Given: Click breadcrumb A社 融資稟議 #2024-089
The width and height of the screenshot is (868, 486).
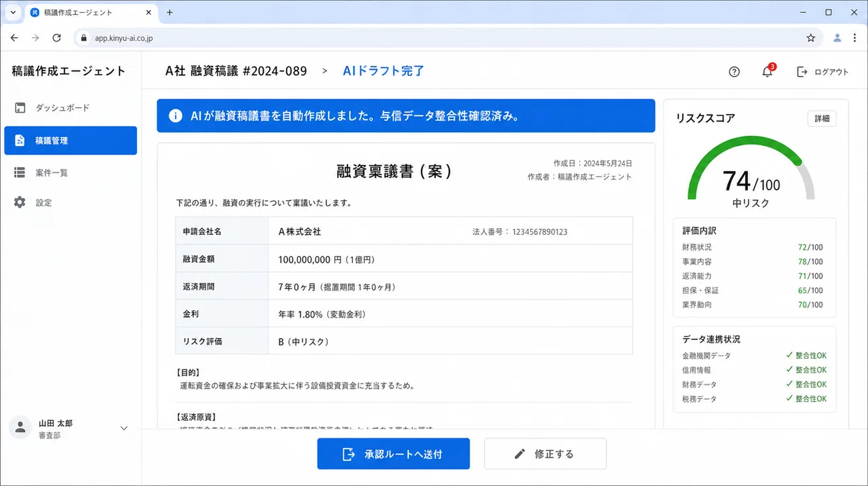Looking at the screenshot, I should click(236, 71).
